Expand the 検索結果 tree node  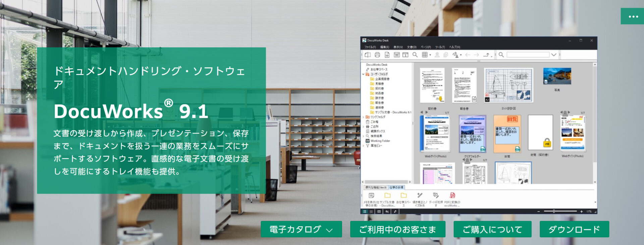pyautogui.click(x=363, y=136)
